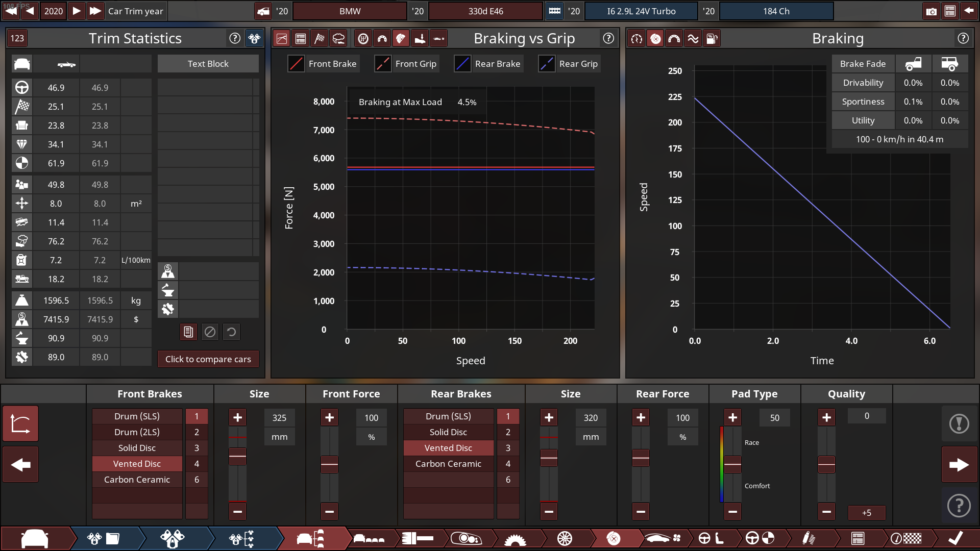
Task: Select the checkered flag test track icon
Action: 320,38
